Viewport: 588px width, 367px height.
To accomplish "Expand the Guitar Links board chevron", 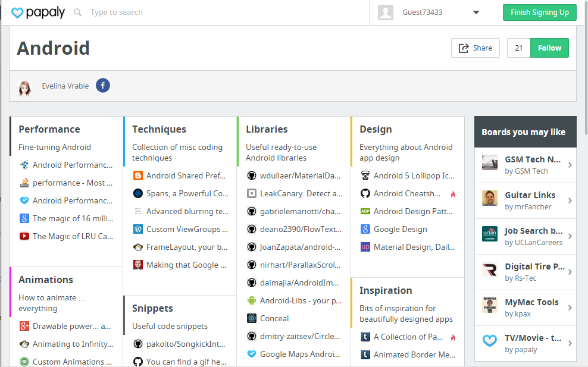I will pos(570,201).
